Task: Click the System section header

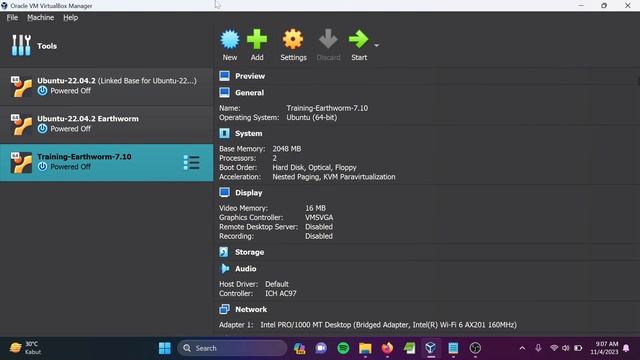Action: coord(249,133)
